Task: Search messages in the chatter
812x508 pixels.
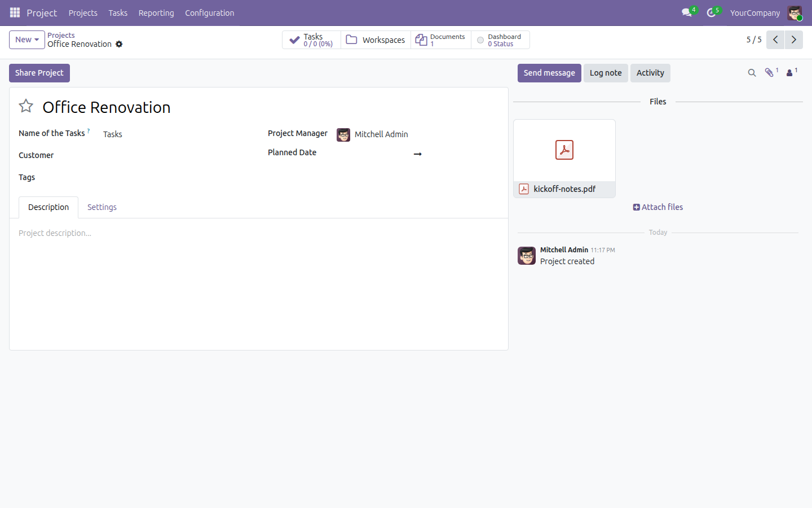Action: 752,73
